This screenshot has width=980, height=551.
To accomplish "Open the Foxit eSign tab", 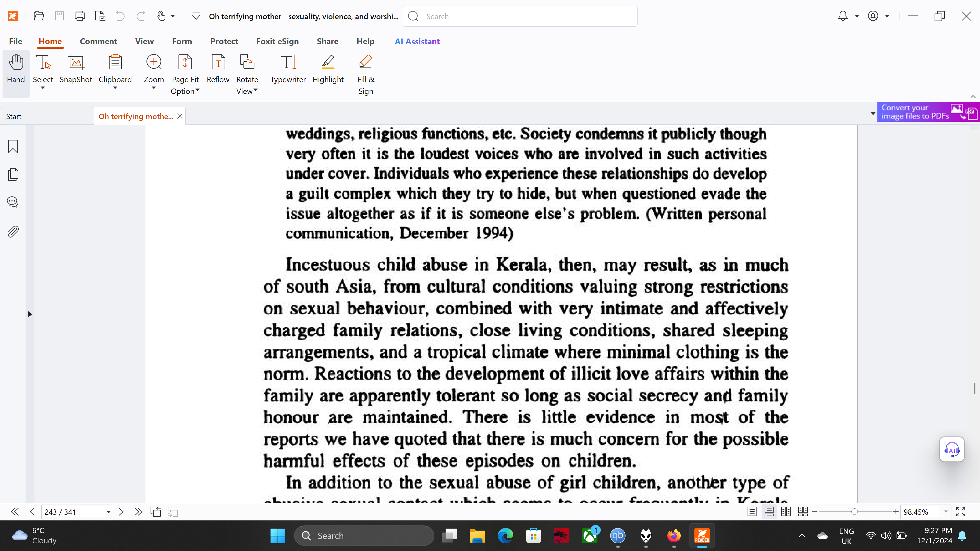I will click(x=277, y=41).
